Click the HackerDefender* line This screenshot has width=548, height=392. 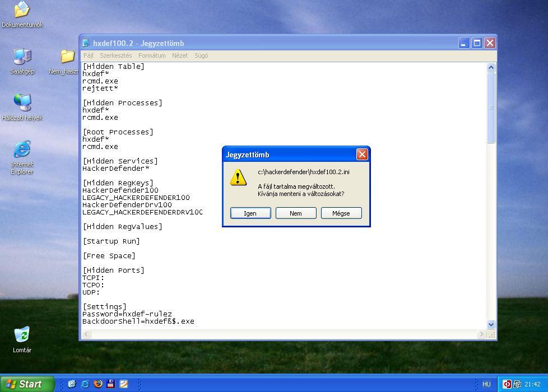[115, 169]
